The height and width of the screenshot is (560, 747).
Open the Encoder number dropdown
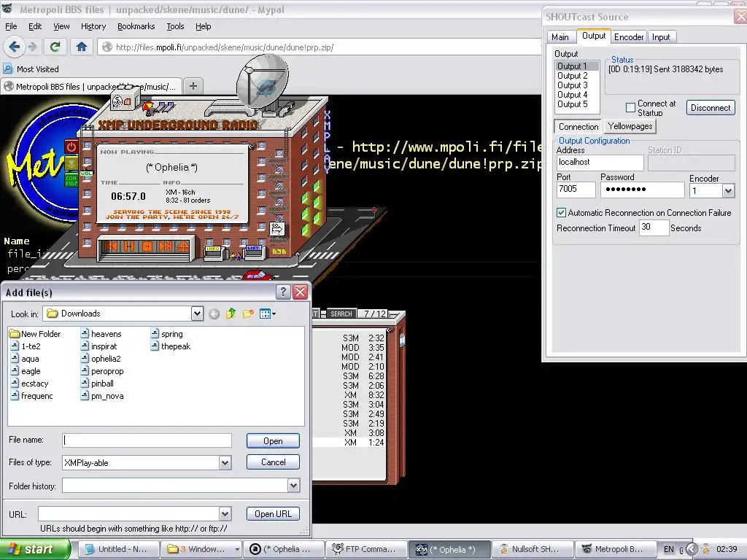click(728, 191)
